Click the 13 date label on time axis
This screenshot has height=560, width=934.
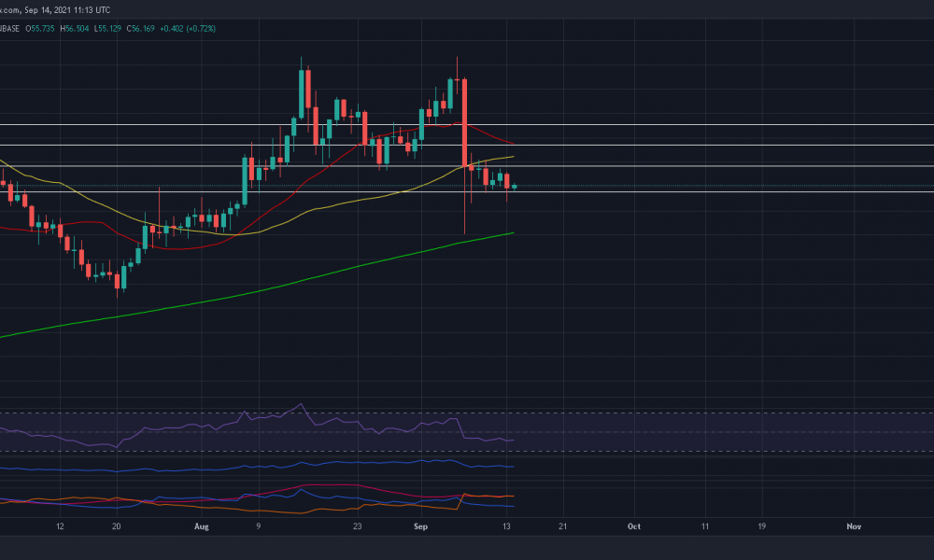(x=506, y=526)
